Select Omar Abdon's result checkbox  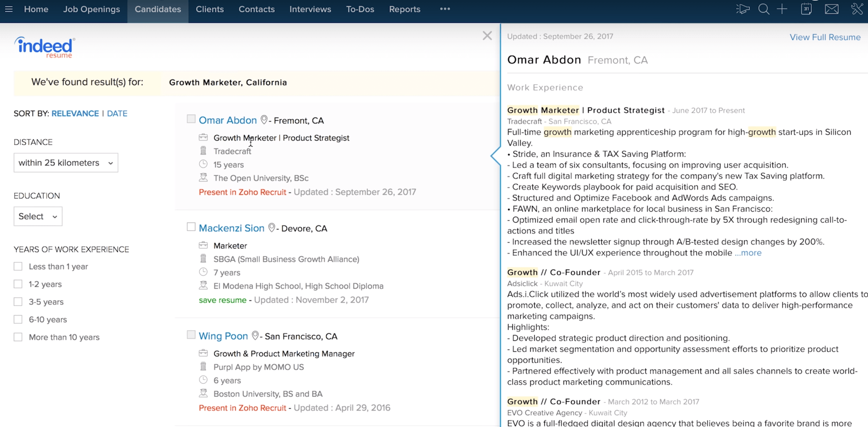coord(191,119)
